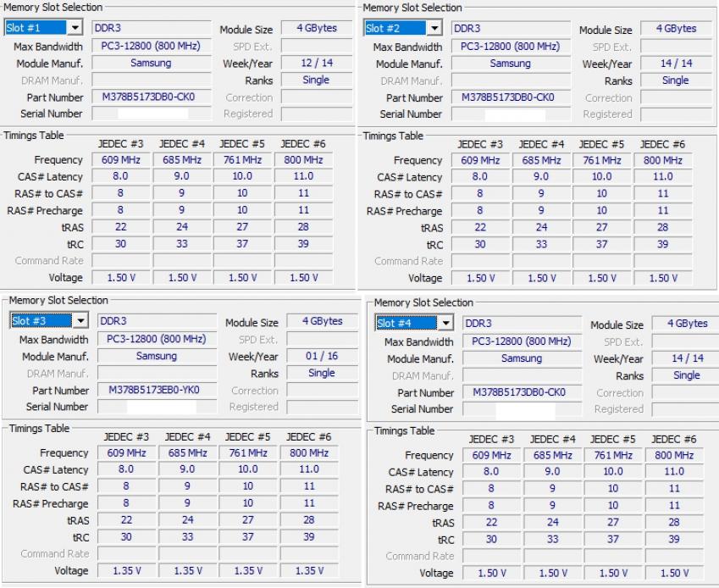Screen dimensions: 719x588
Task: Click the Slot #1 panel's Part Number field
Action: (149, 97)
